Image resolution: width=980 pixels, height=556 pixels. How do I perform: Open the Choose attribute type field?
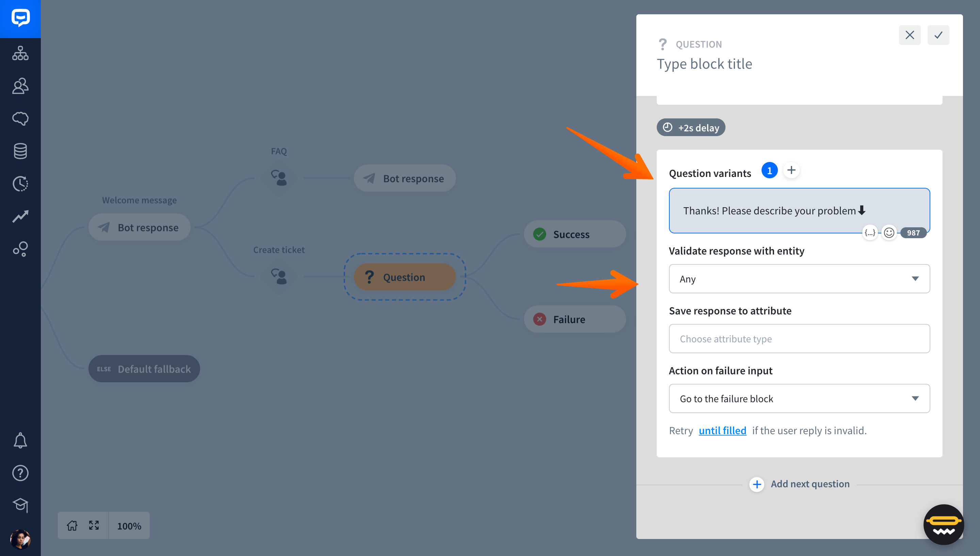pyautogui.click(x=799, y=339)
